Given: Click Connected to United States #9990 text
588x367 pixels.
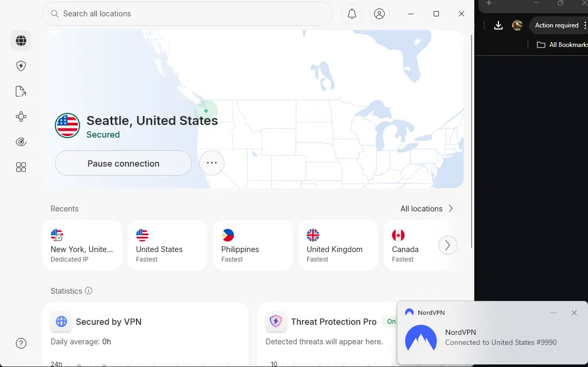Looking at the screenshot, I should tap(501, 342).
